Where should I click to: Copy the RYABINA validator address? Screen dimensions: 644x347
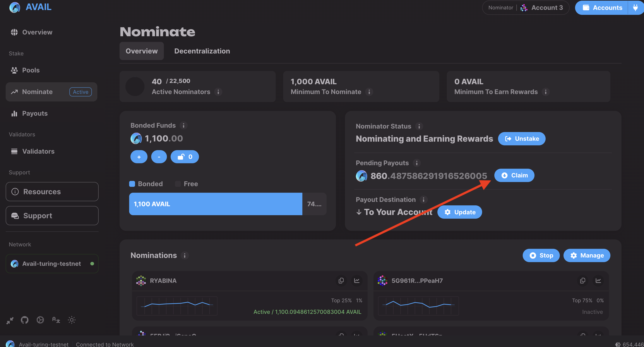(x=341, y=280)
